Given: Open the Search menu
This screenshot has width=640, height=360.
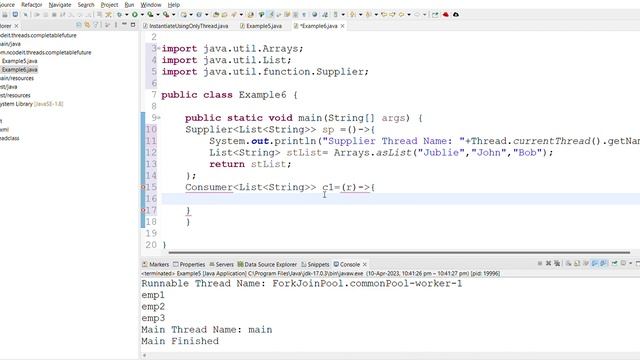Looking at the screenshot, I should [x=86, y=4].
